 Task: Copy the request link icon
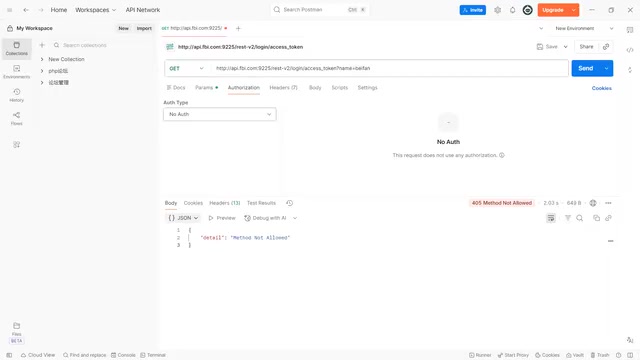pyautogui.click(x=606, y=47)
